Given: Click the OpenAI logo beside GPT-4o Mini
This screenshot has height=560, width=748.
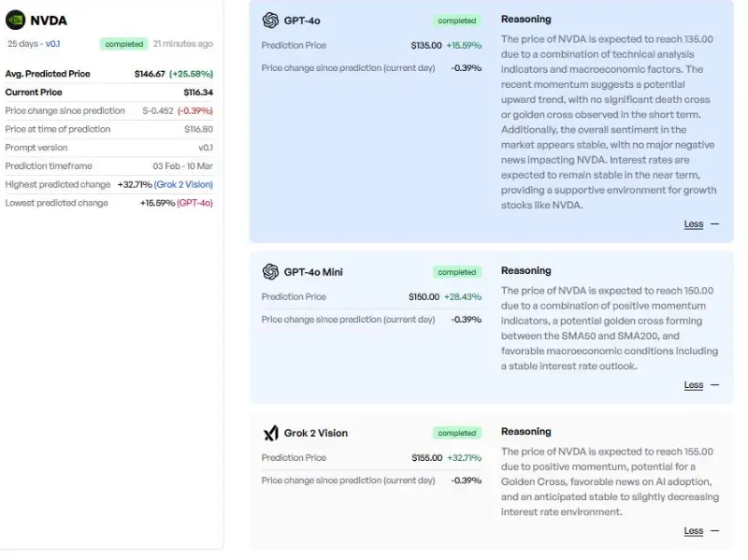Looking at the screenshot, I should pos(270,272).
